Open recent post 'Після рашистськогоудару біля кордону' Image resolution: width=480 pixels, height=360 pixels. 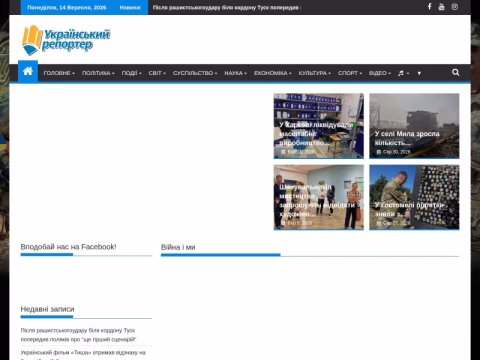(78, 335)
